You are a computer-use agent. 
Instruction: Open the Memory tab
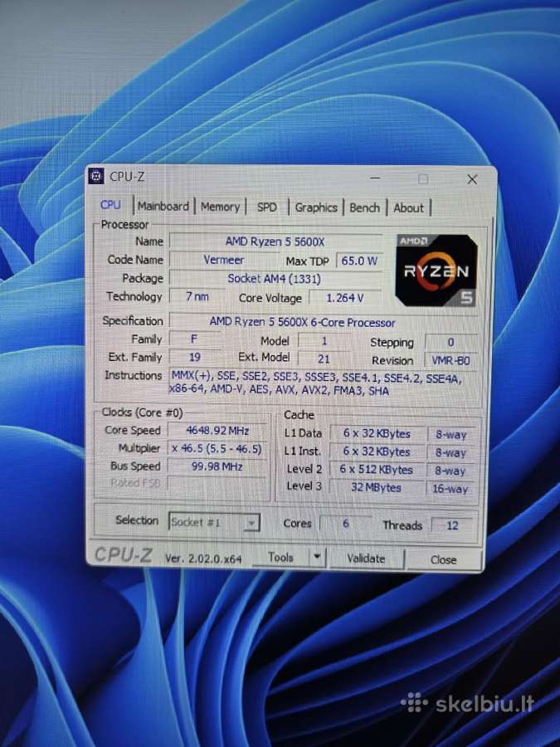[220, 207]
